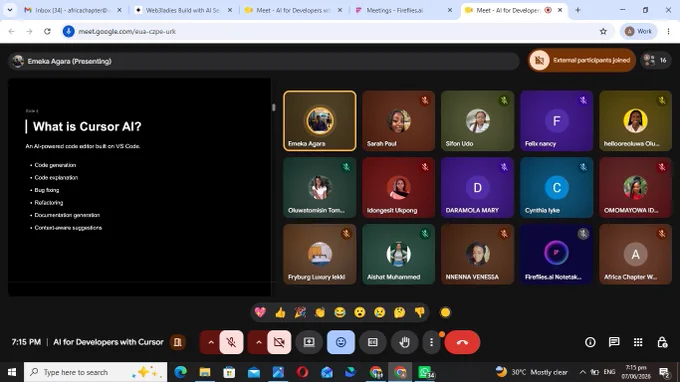This screenshot has width=680, height=382.
Task: Start presenting your screen
Action: click(x=309, y=342)
